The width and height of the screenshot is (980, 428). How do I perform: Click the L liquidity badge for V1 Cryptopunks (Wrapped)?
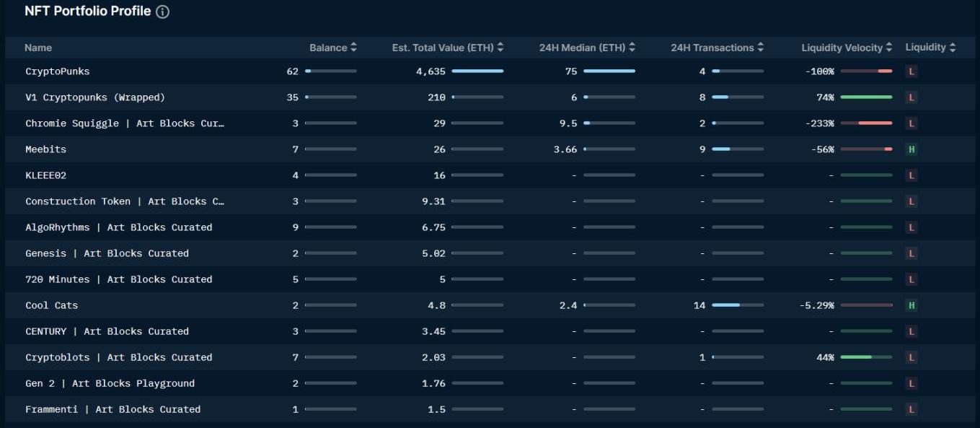(x=911, y=97)
